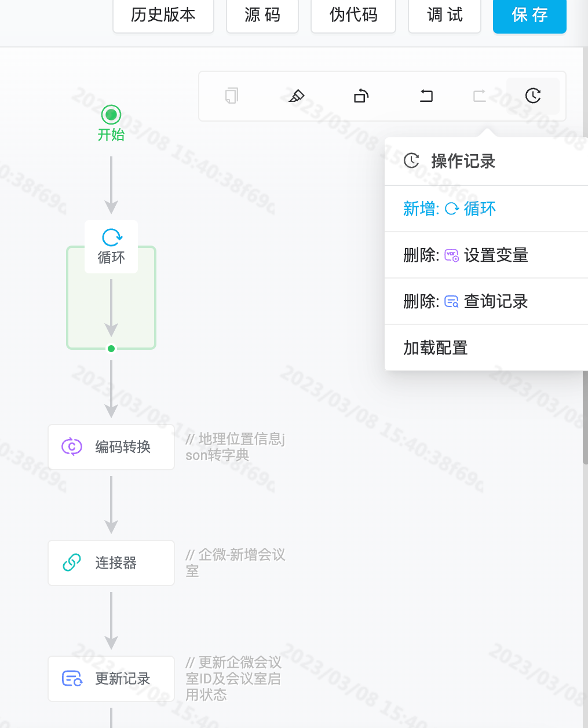The image size is (588, 728).
Task: Select the 加载配置 history entry
Action: click(x=487, y=347)
